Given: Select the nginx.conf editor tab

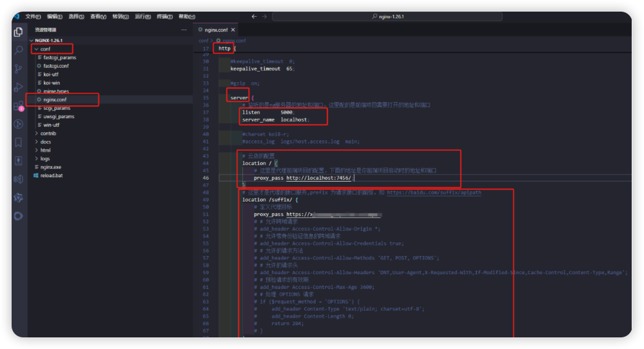Looking at the screenshot, I should (216, 30).
